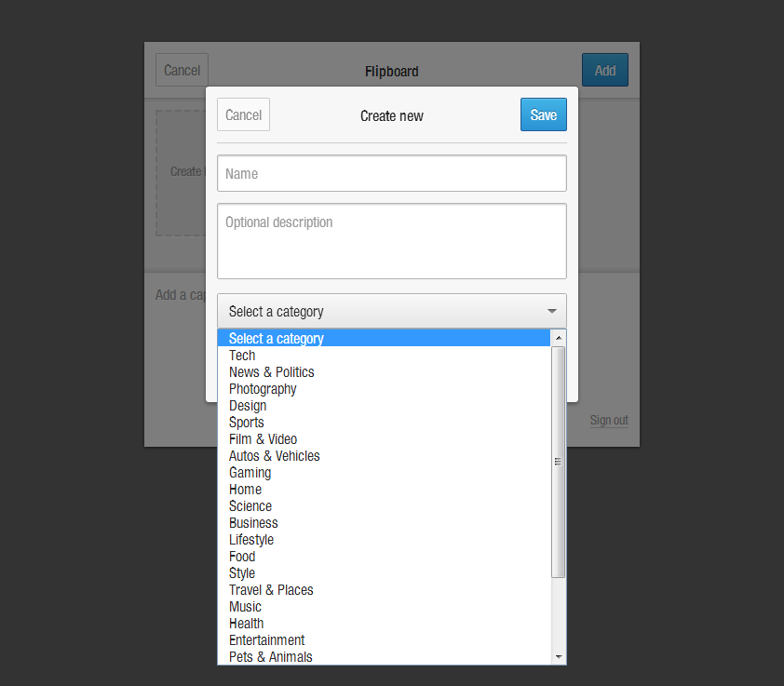Select Travel & Places category
The image size is (784, 686).
tap(384, 589)
